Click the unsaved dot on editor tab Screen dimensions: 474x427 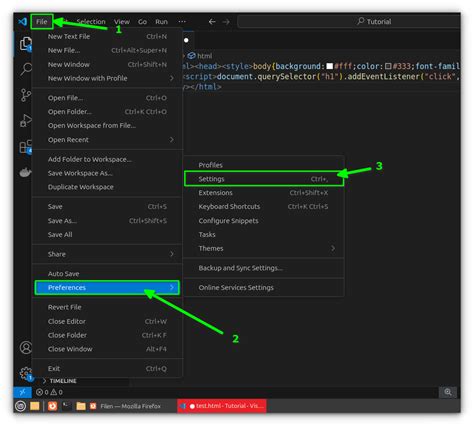(x=186, y=40)
